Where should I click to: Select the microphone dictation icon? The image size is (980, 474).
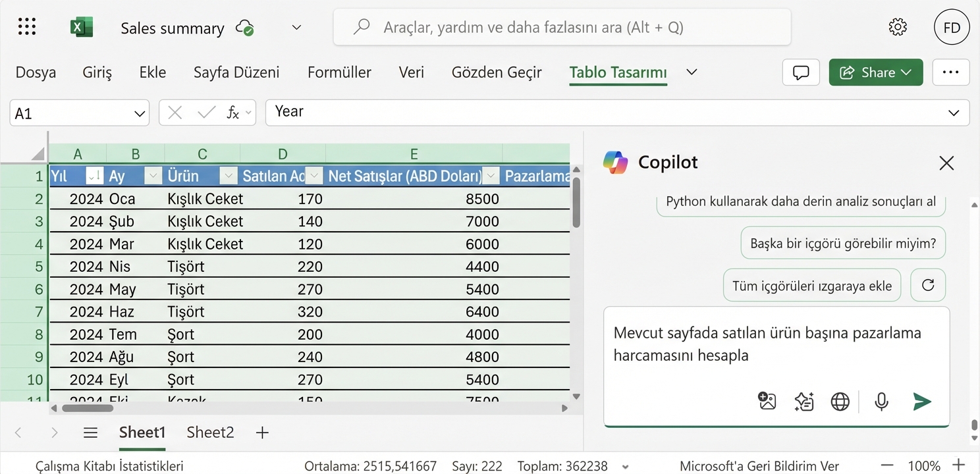click(x=881, y=400)
